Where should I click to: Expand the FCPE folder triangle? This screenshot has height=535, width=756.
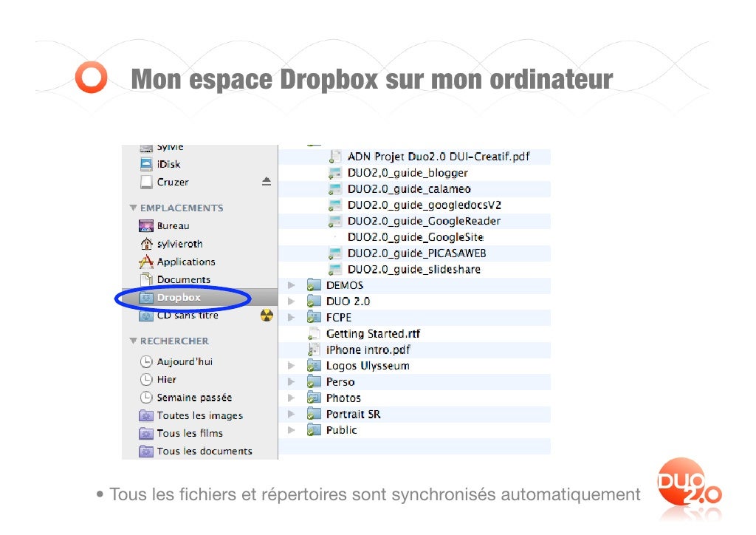[x=291, y=318]
